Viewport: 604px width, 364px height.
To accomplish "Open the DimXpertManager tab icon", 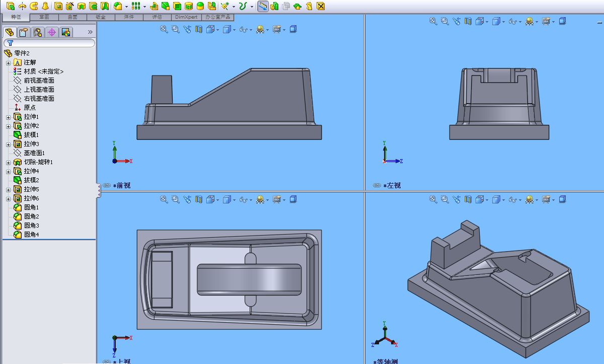I will pyautogui.click(x=51, y=33).
